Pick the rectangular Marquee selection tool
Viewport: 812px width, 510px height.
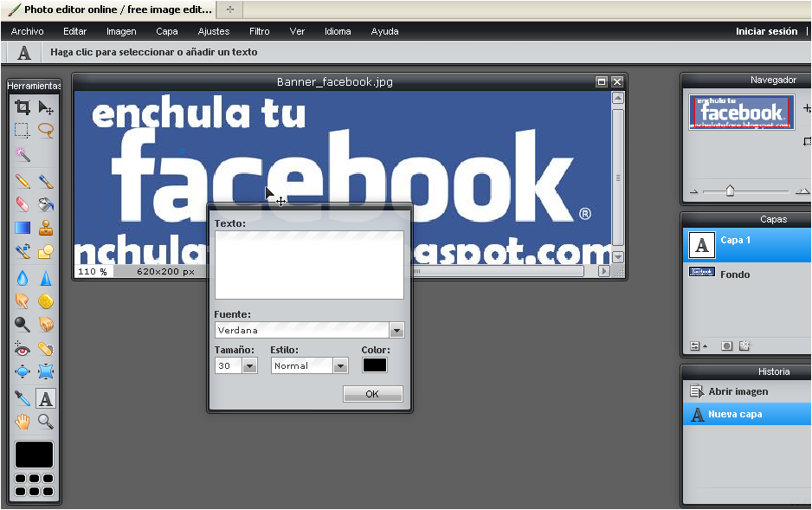pyautogui.click(x=23, y=130)
